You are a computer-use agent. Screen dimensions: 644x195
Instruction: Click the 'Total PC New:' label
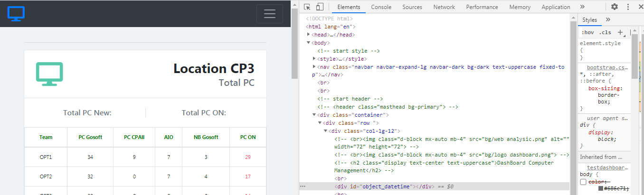(x=87, y=112)
